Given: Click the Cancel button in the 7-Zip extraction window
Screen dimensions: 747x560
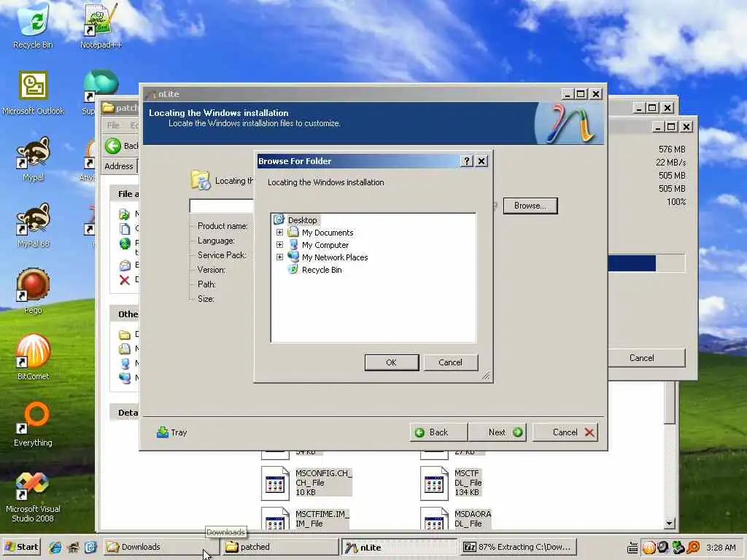Looking at the screenshot, I should (646, 358).
